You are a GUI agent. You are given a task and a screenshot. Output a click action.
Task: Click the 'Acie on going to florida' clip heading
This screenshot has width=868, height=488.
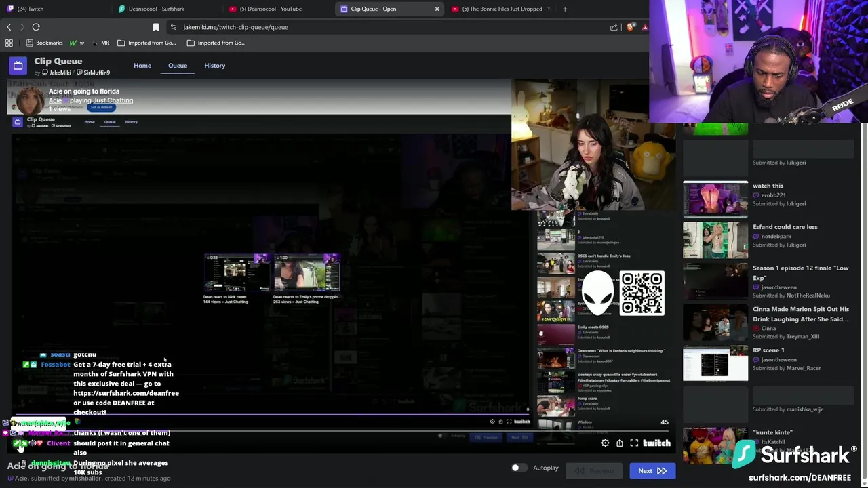tap(84, 91)
